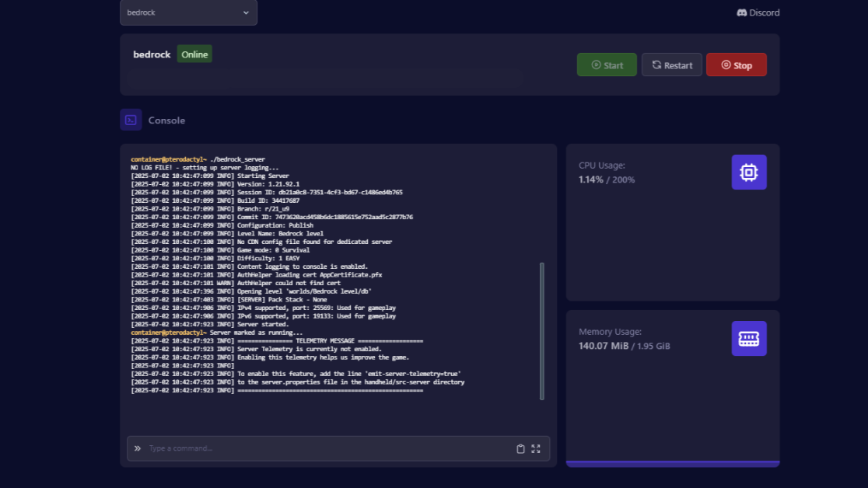Restart the bedrock server
The width and height of the screenshot is (868, 488).
click(671, 65)
